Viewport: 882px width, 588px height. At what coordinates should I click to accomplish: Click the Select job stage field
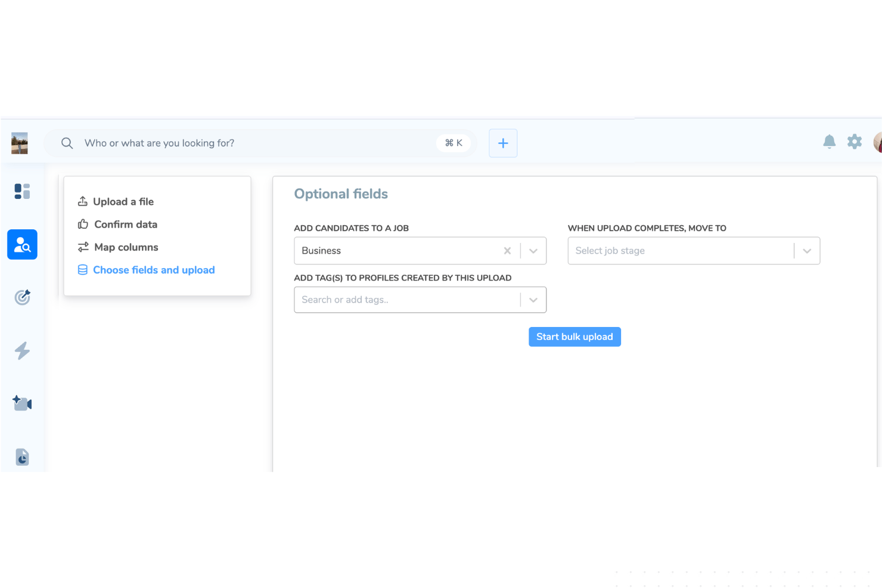(694, 251)
